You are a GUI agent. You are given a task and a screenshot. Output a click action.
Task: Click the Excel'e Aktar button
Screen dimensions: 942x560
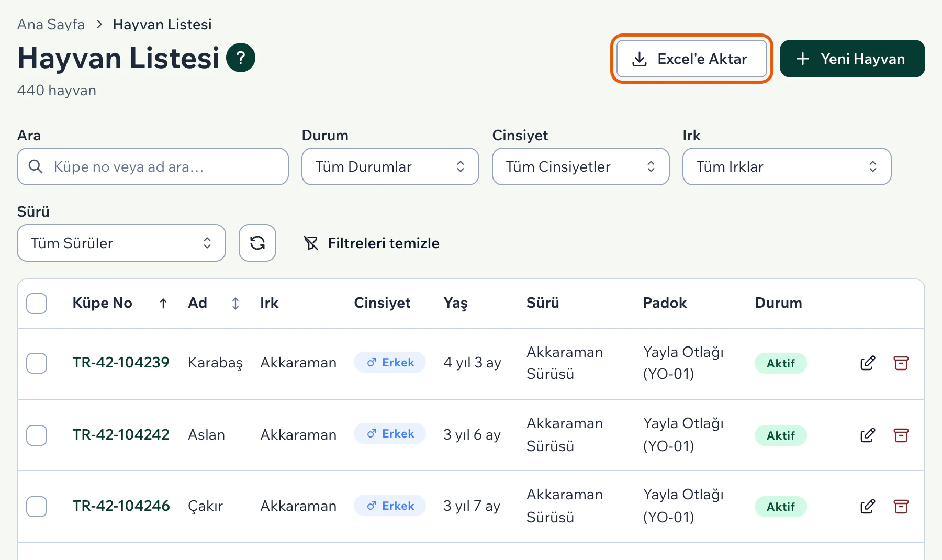click(692, 59)
